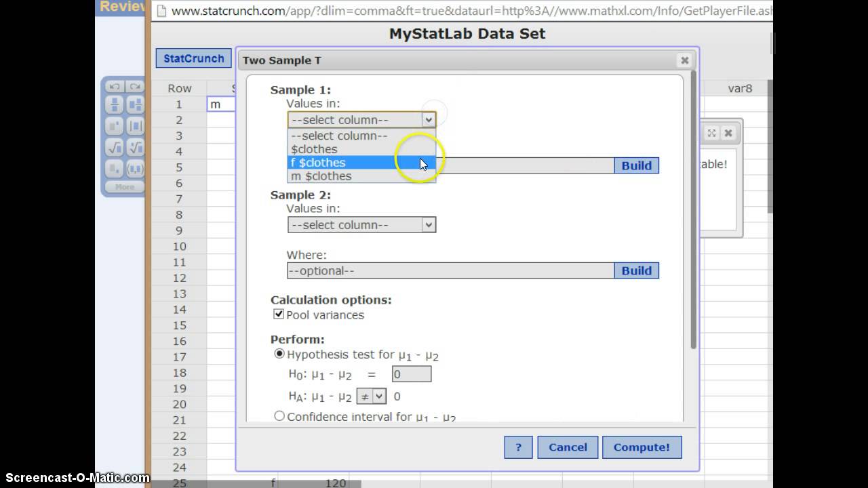The width and height of the screenshot is (868, 488).
Task: Select cell containing 'm' in row 1
Action: [221, 104]
